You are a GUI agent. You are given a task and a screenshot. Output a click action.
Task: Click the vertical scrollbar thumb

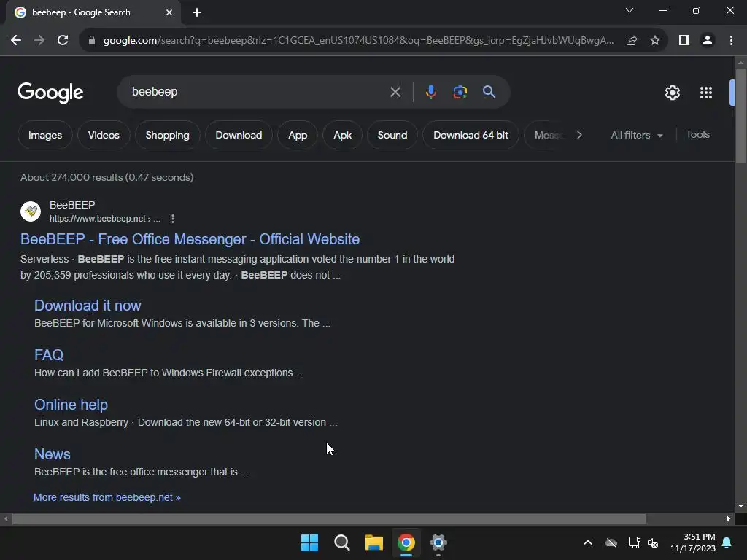(740, 116)
